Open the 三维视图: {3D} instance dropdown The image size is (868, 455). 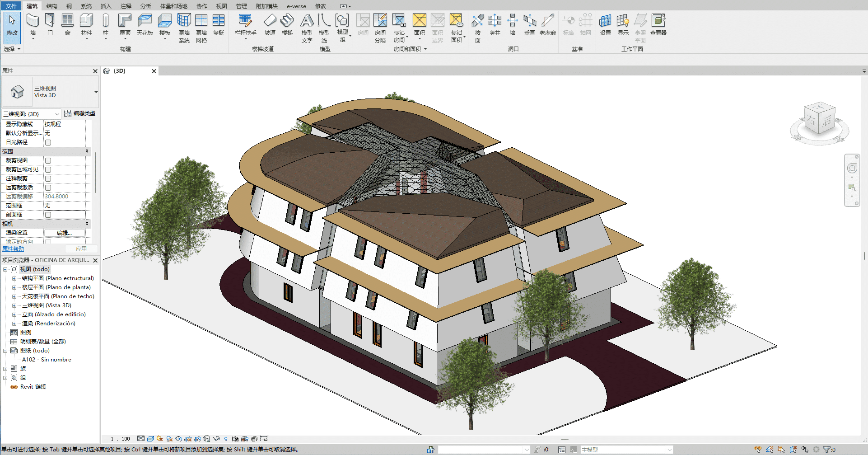pos(57,114)
